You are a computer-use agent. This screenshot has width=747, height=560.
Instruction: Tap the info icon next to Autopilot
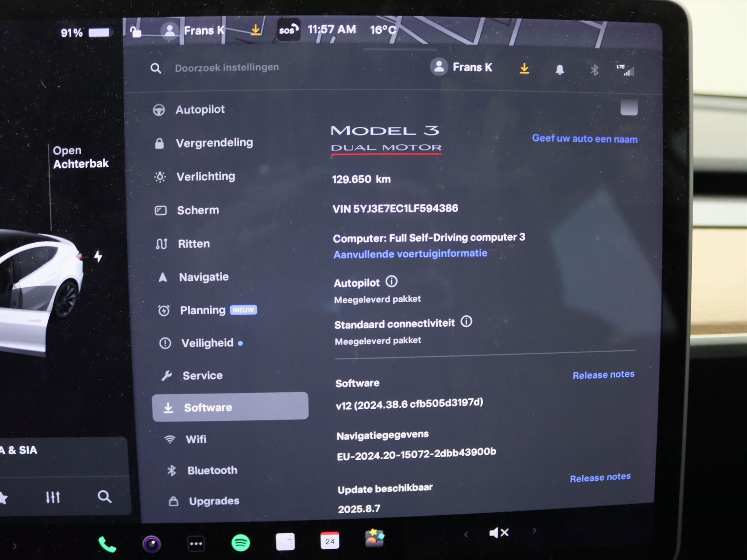pyautogui.click(x=391, y=282)
